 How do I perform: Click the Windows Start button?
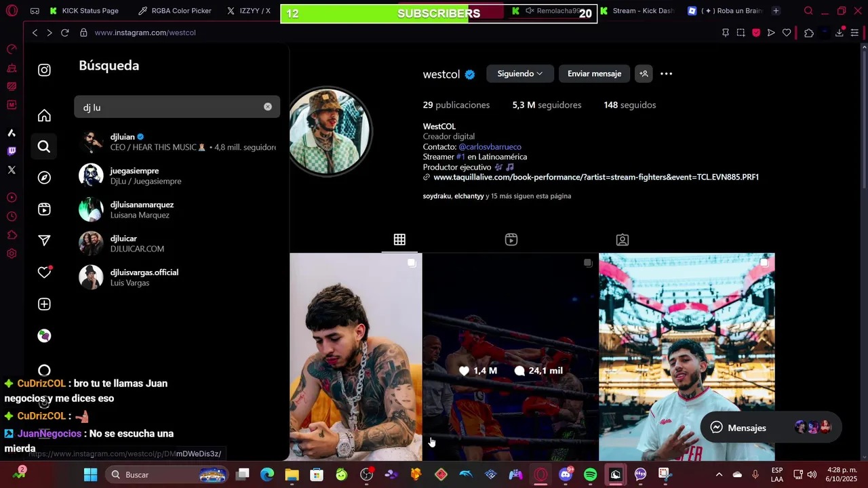click(x=90, y=474)
